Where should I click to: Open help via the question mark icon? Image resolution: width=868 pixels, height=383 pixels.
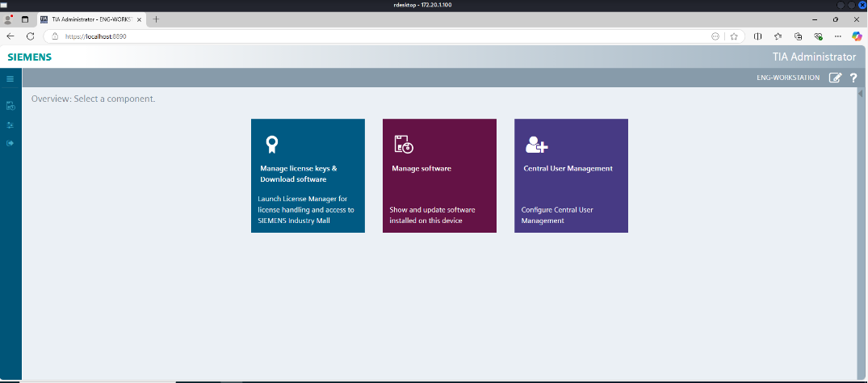(x=853, y=78)
